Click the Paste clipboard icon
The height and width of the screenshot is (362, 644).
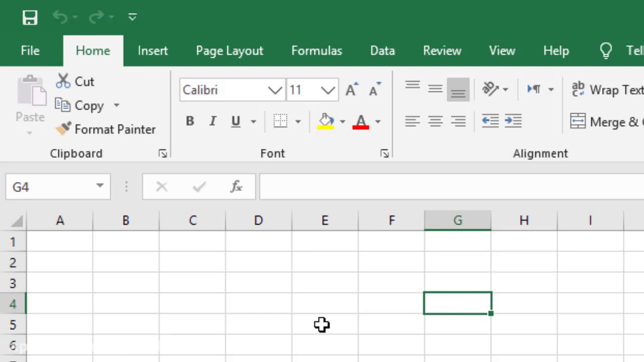[x=31, y=90]
